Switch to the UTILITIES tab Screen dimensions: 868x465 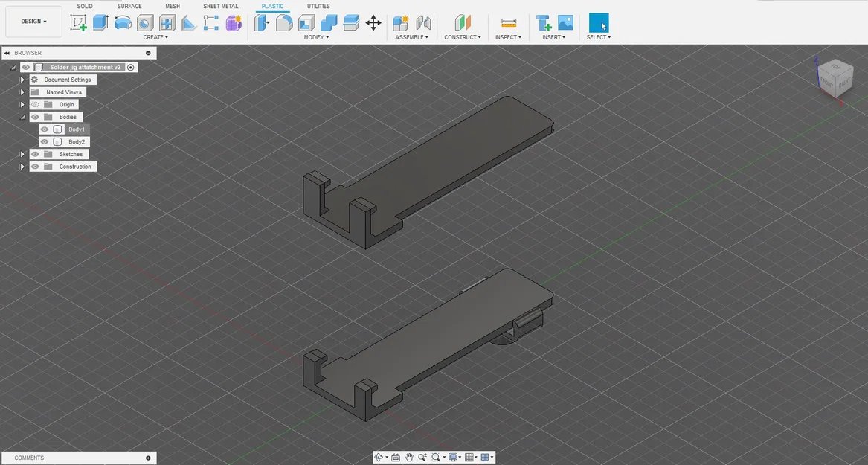[318, 6]
